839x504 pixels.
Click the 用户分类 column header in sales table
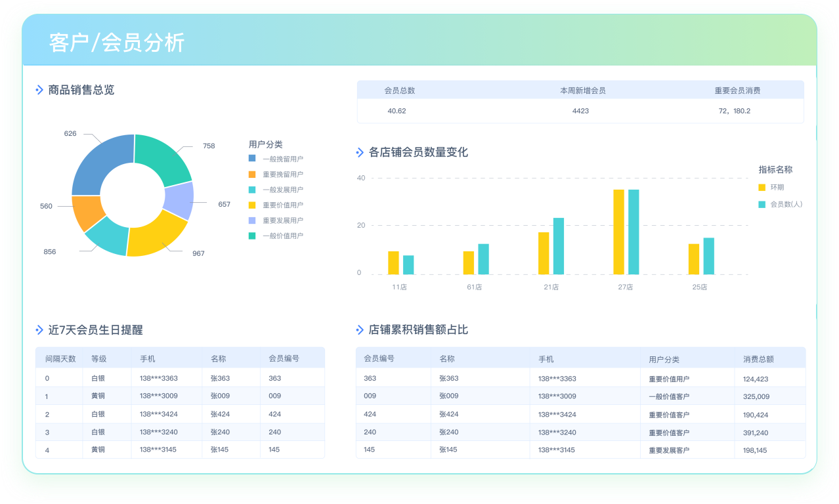(x=664, y=359)
